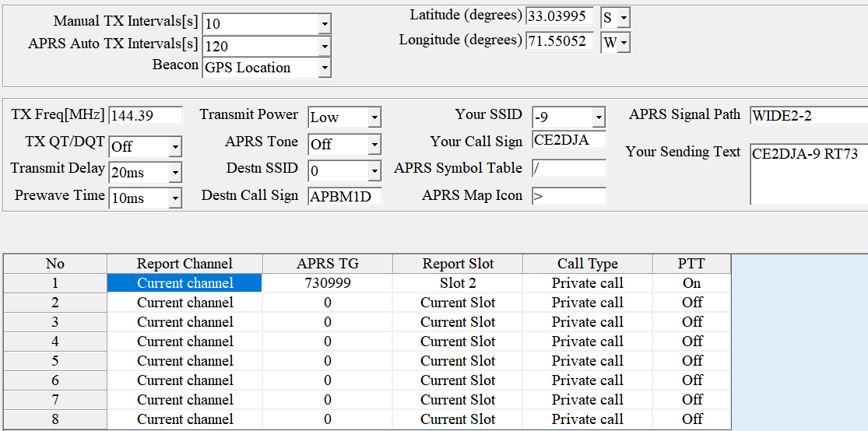Image resolution: width=868 pixels, height=431 pixels.
Task: Expand the APRS Auto TX Intervals dropdown
Action: pos(324,47)
